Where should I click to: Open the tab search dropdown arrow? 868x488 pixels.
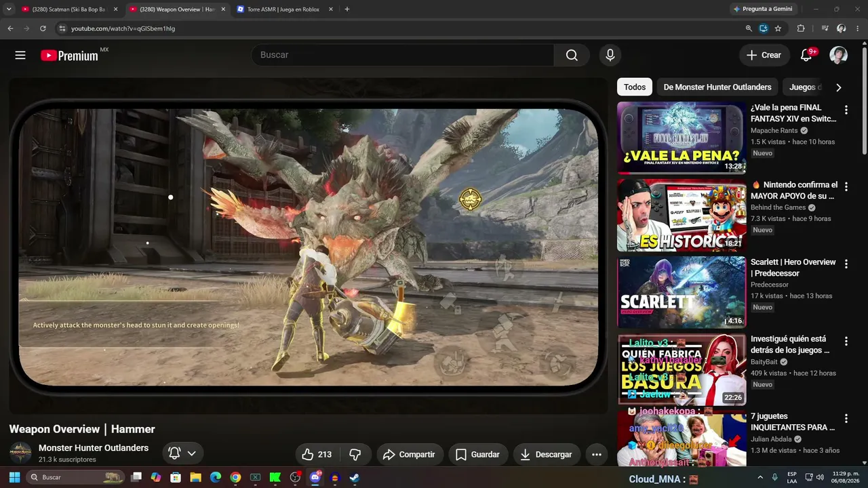tap(9, 9)
